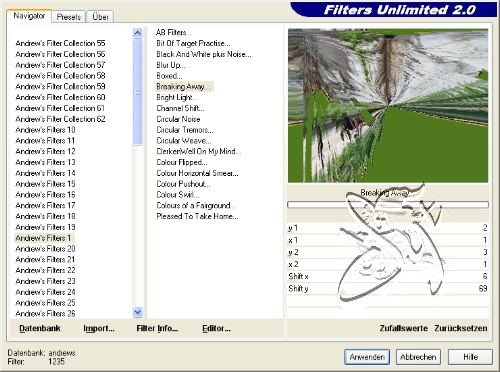Choose the AB Filters... filter
Image resolution: width=500 pixels, height=372 pixels.
pos(174,32)
